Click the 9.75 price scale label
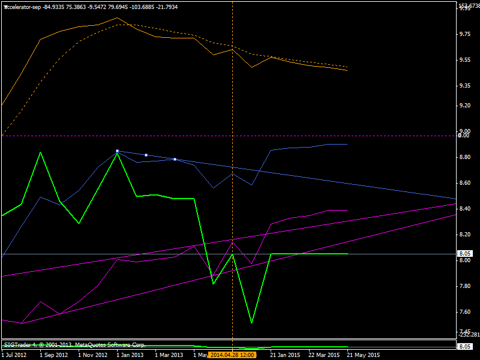Viewport: 480px width, 360px height. click(x=465, y=34)
